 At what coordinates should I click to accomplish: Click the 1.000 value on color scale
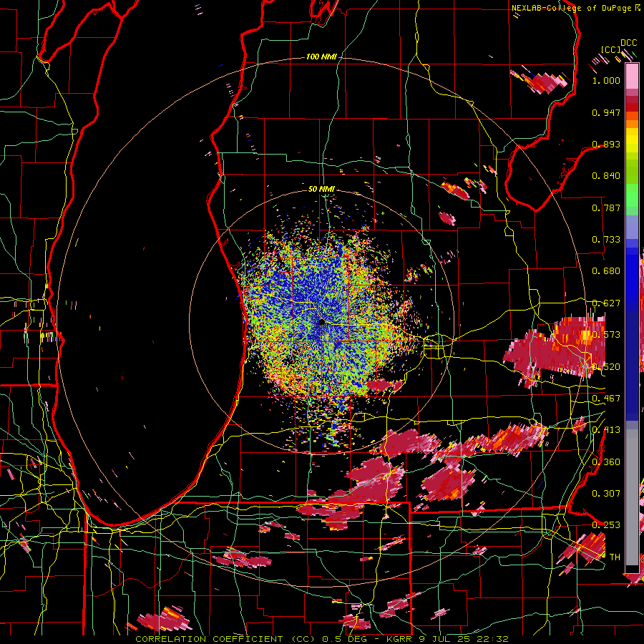click(x=606, y=80)
